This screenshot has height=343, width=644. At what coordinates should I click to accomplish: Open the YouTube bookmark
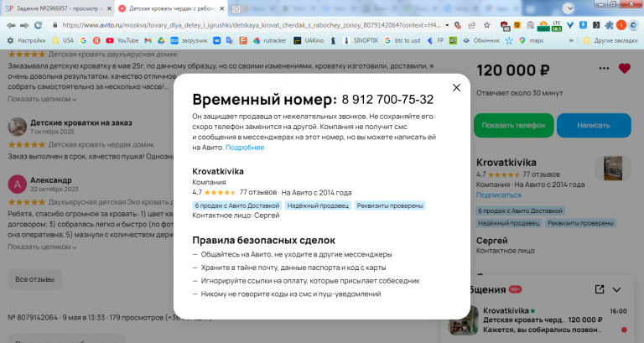(122, 40)
